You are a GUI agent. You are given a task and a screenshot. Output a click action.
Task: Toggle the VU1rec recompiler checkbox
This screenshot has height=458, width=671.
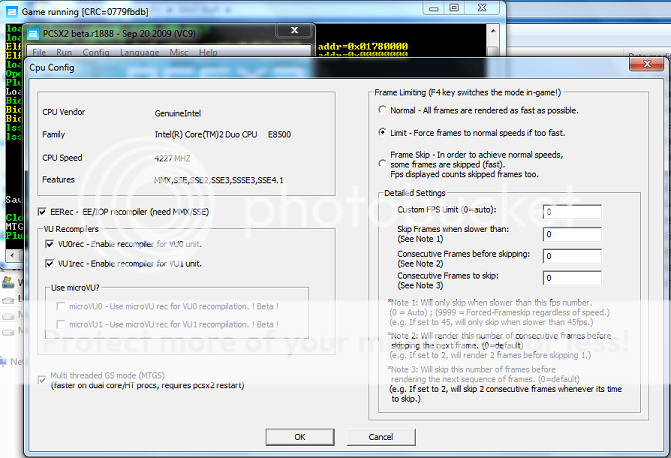49,263
